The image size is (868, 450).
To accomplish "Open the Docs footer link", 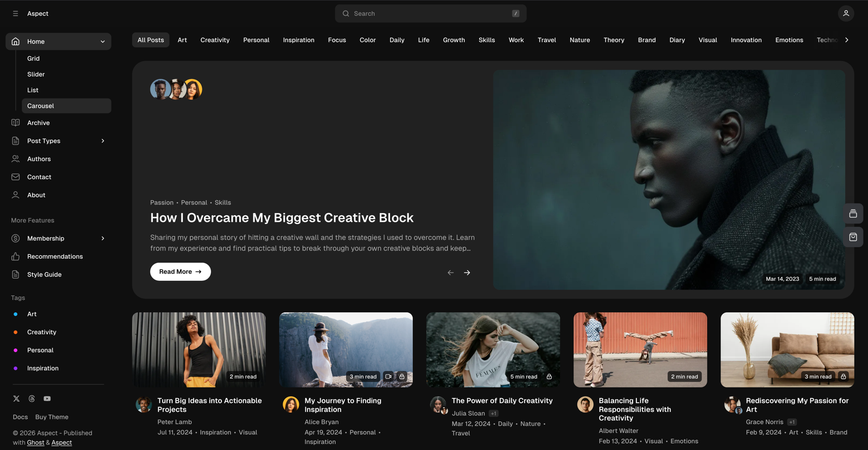I will (x=20, y=417).
